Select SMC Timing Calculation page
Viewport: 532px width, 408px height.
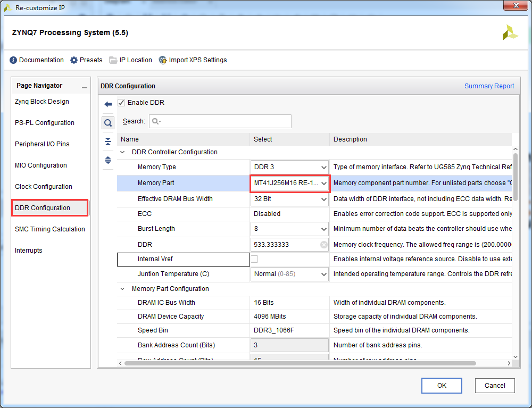point(50,229)
